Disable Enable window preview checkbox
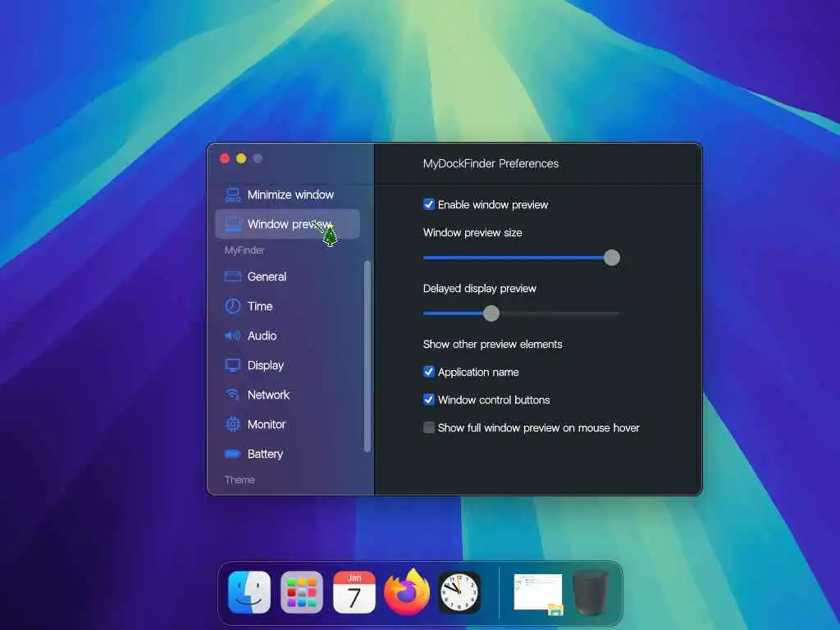The image size is (840, 630). pos(428,204)
